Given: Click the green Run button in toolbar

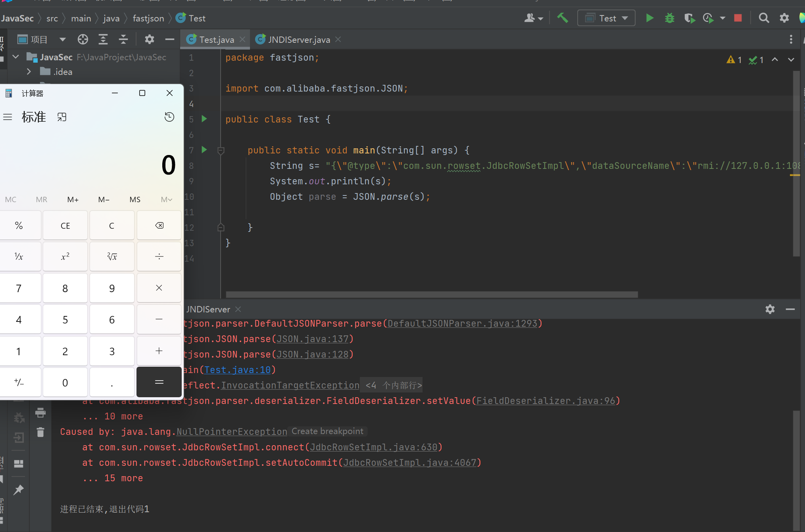Looking at the screenshot, I should point(649,18).
